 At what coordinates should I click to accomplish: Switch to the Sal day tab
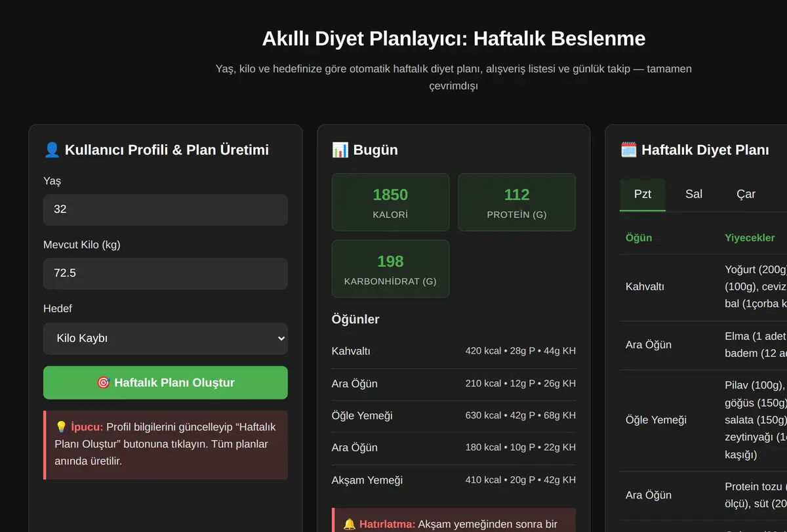[x=694, y=194]
